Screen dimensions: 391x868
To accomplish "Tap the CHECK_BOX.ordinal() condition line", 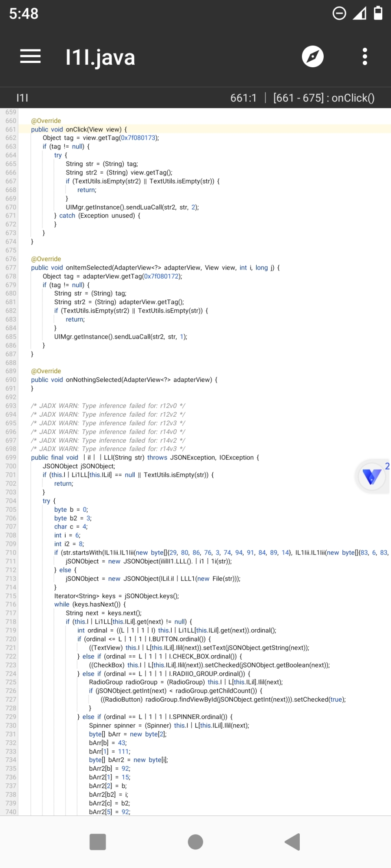I will (160, 656).
